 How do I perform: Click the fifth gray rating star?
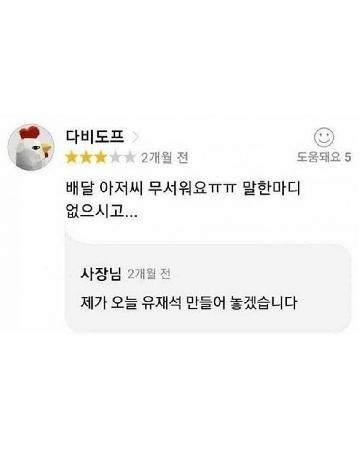[x=129, y=157]
